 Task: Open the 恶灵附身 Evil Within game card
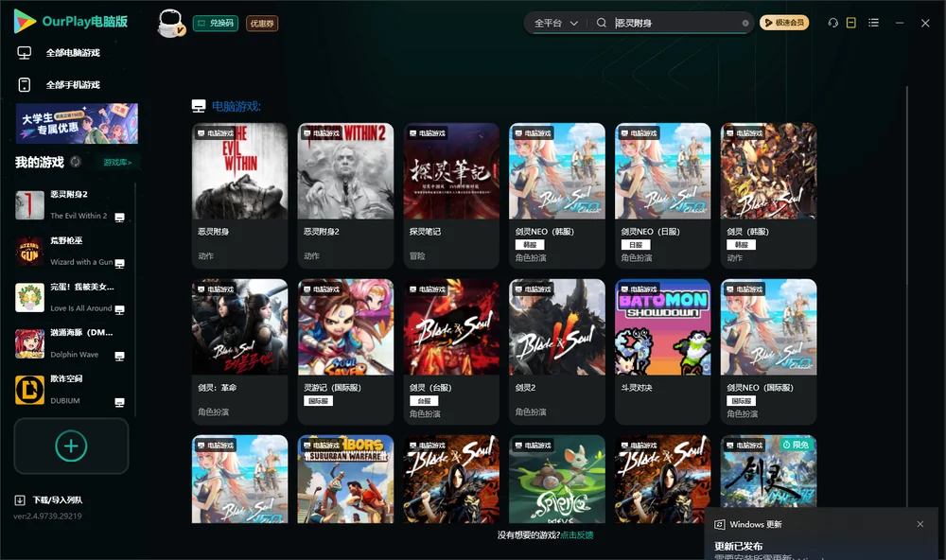click(x=239, y=195)
